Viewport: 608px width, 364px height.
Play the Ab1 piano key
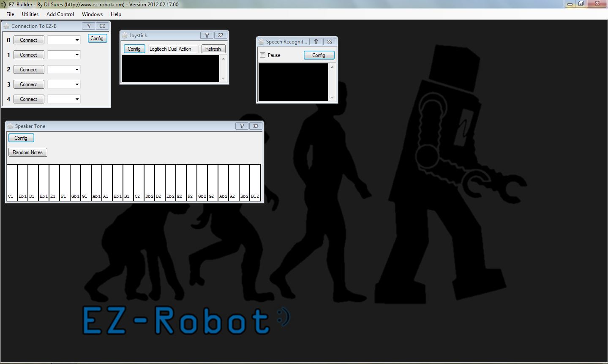pyautogui.click(x=96, y=182)
